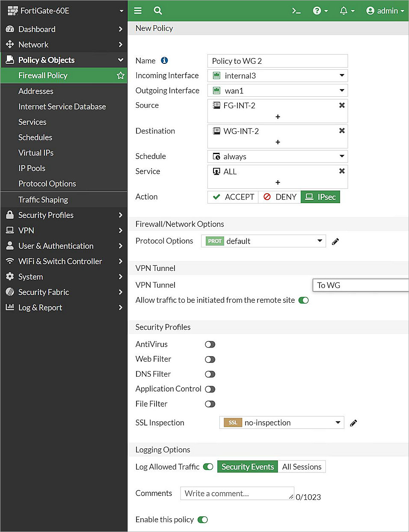The width and height of the screenshot is (409, 532).
Task: Click the notifications bell icon
Action: point(344,11)
